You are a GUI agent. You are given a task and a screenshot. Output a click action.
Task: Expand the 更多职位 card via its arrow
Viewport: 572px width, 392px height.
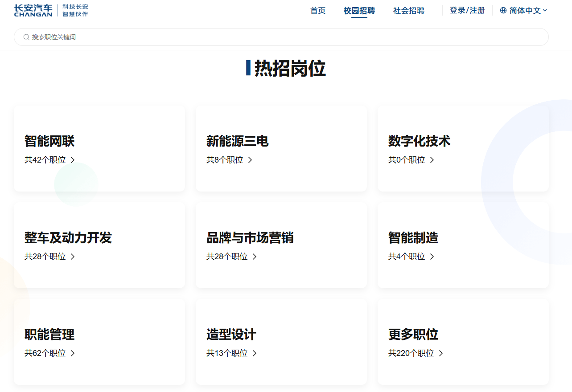click(440, 353)
